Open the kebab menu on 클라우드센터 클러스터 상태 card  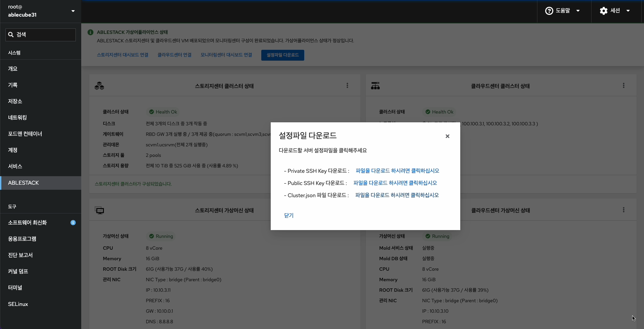624,85
